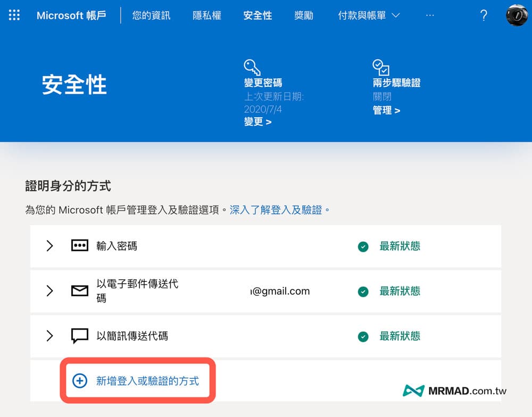Click the 關閉 status under 兩步驟驗證
Viewport: 532px width, 417px height.
382,96
